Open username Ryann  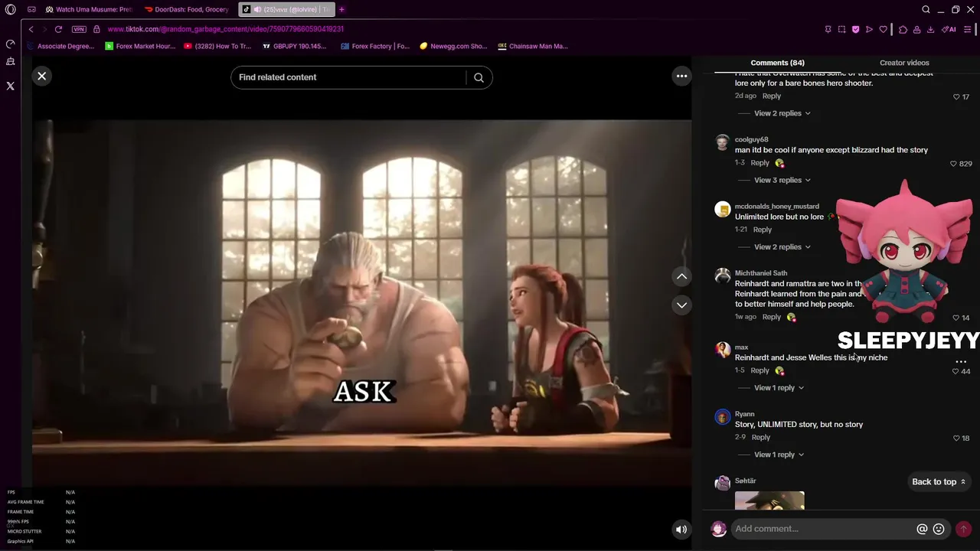(744, 414)
